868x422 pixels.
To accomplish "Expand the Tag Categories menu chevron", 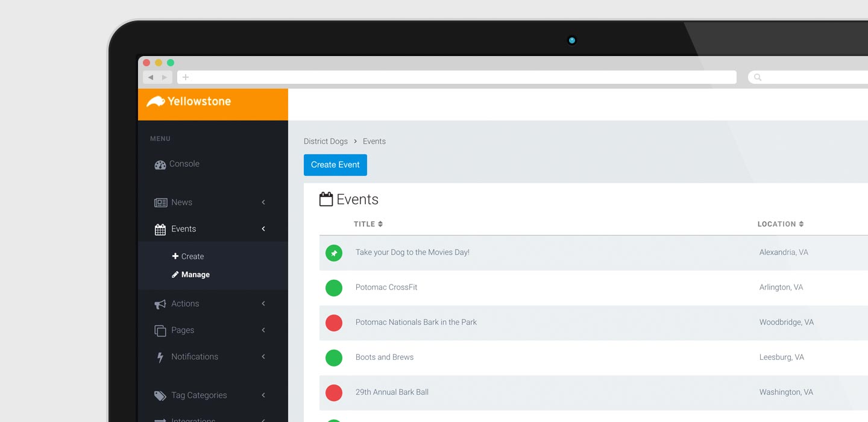I will coord(263,395).
